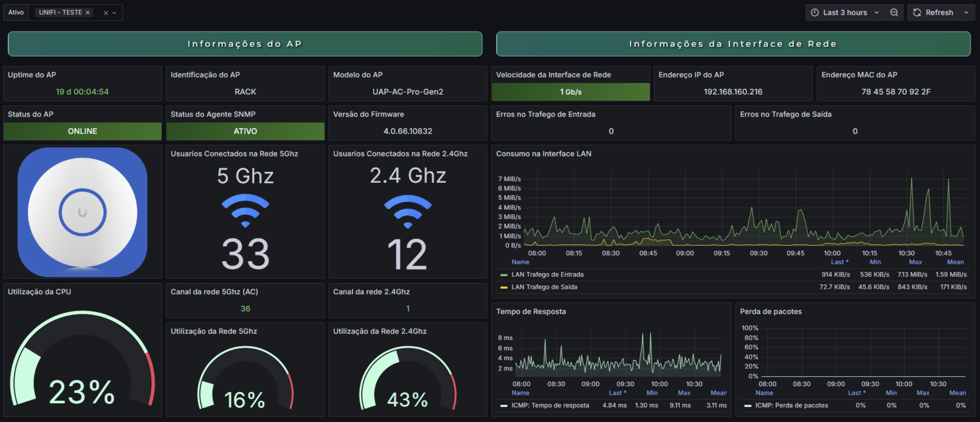The width and height of the screenshot is (980, 422).
Task: Click the Status do Agente SNMP title
Action: click(213, 114)
